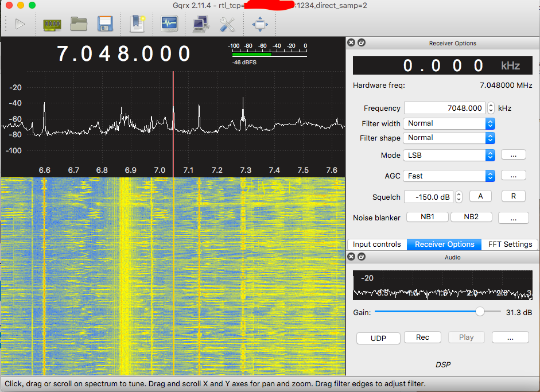The width and height of the screenshot is (540, 392).
Task: Toggle full screen with the four-arrows icon
Action: pyautogui.click(x=260, y=25)
